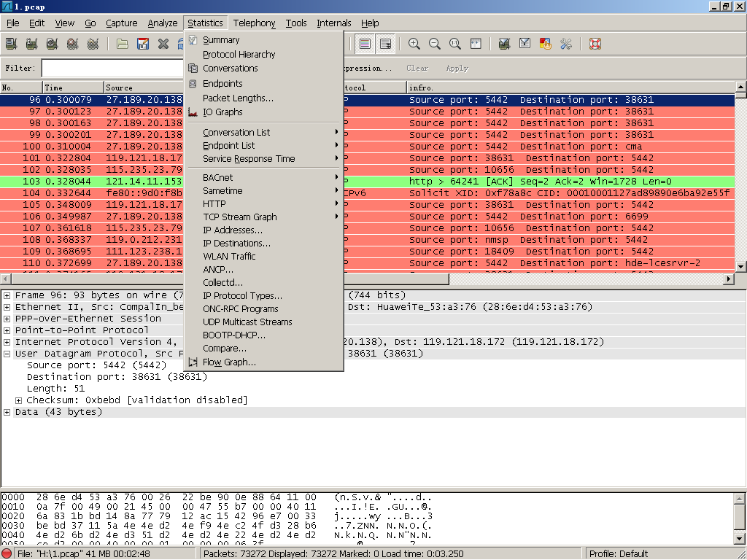The image size is (747, 560).
Task: Save this capture file icon
Action: click(143, 44)
